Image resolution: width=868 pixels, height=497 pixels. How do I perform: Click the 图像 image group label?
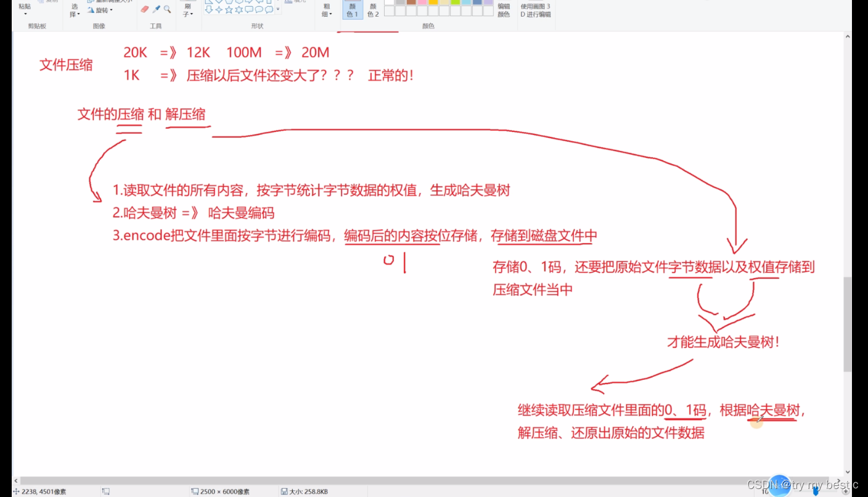(x=99, y=26)
